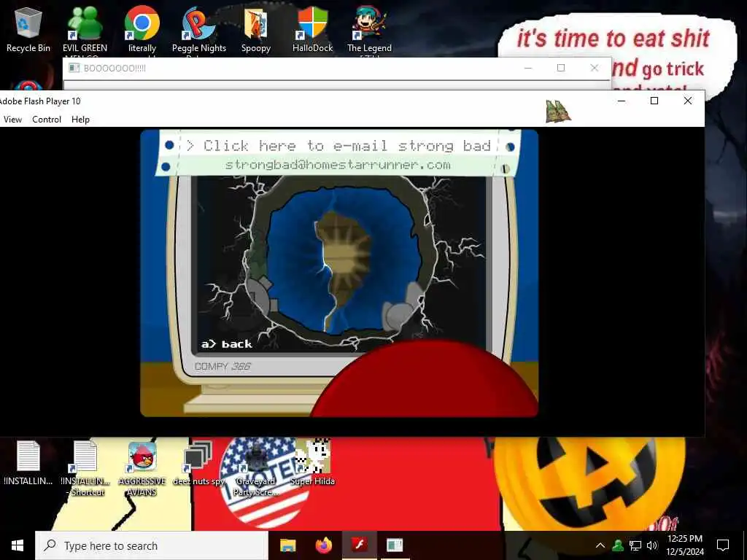The height and width of the screenshot is (560, 747).
Task: Open Firefox from the taskbar
Action: (x=324, y=545)
